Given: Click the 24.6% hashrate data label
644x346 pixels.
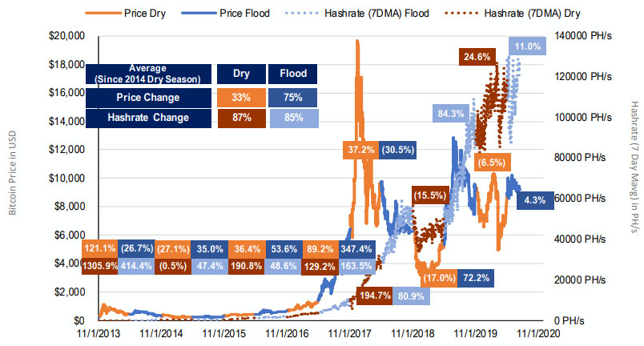Looking at the screenshot, I should (x=476, y=57).
